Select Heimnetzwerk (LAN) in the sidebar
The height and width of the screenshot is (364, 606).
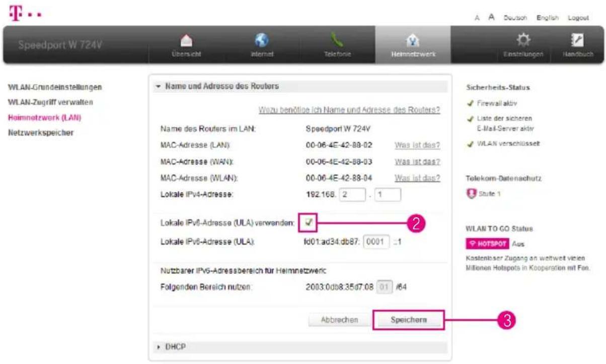[x=45, y=118]
